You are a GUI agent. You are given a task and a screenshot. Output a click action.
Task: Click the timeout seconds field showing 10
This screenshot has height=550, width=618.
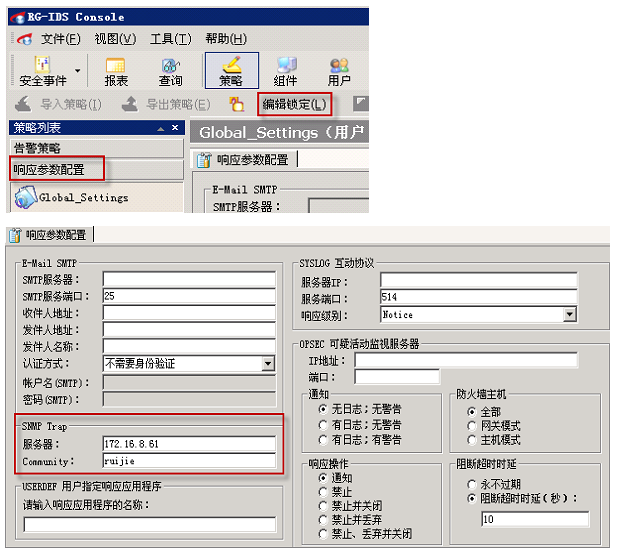[535, 519]
